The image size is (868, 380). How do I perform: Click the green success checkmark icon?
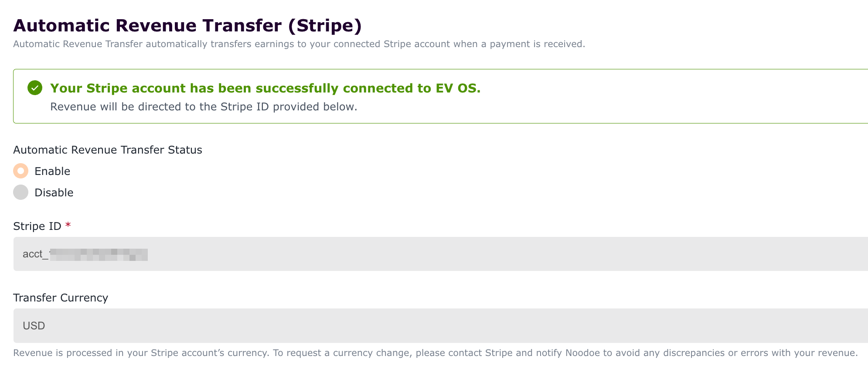pyautogui.click(x=35, y=88)
